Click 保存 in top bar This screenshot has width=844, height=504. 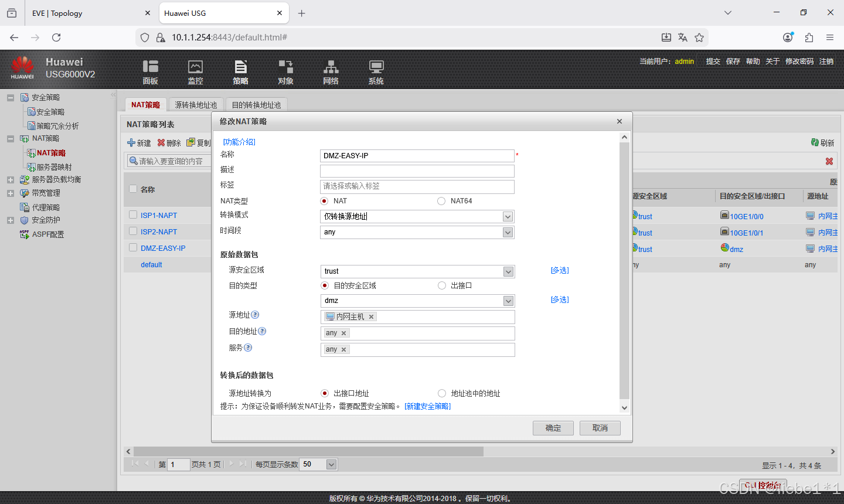point(733,61)
